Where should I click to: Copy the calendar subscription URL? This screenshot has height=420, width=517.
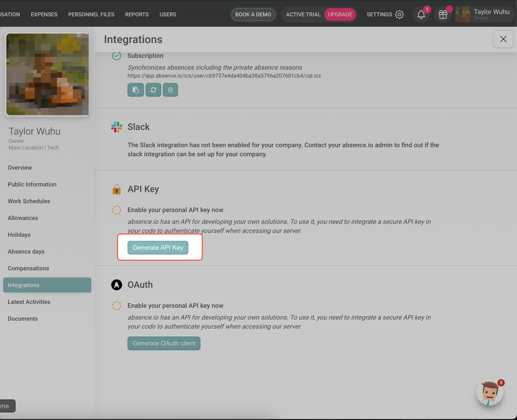135,90
